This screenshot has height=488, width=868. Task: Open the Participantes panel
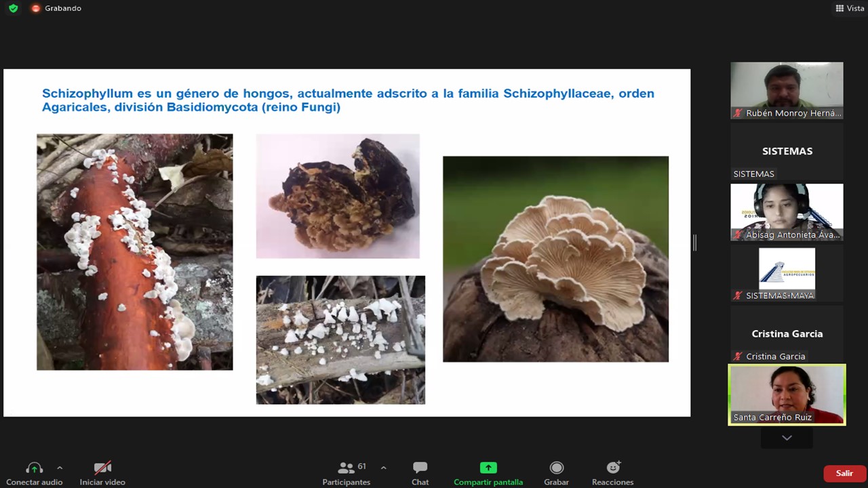click(x=347, y=468)
